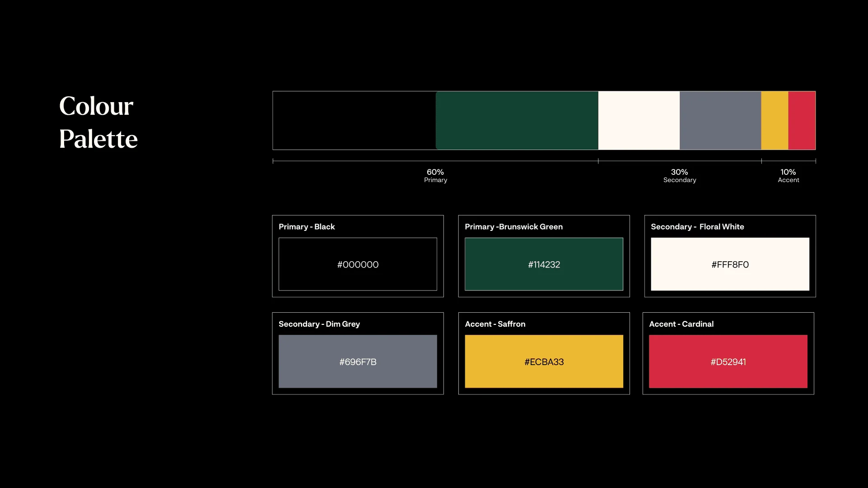Viewport: 868px width, 488px height.
Task: Choose the Dim Grey #696F7B swatch
Action: point(358,361)
